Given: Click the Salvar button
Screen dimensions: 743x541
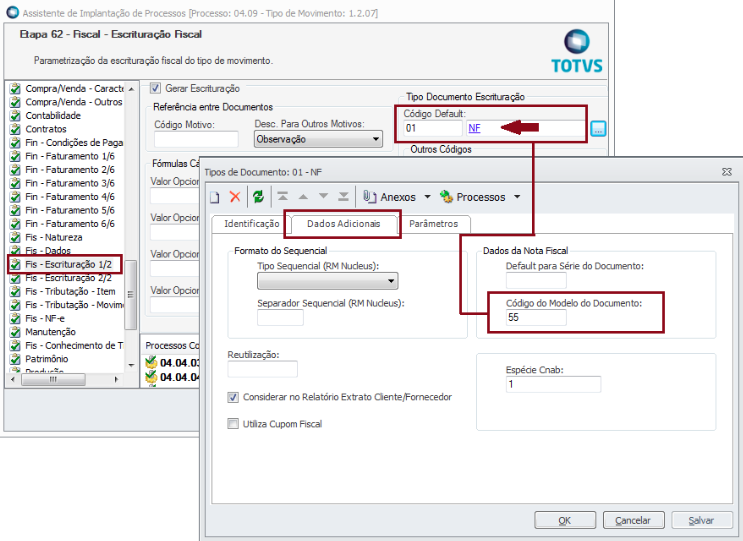Looking at the screenshot, I should (701, 520).
